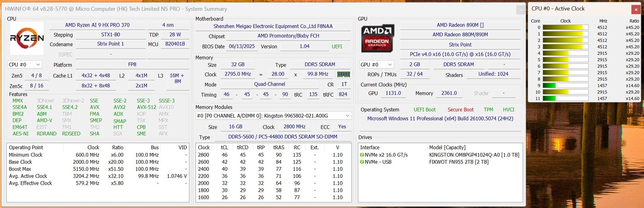Open the GPU #0 selector dropdown

click(376, 65)
